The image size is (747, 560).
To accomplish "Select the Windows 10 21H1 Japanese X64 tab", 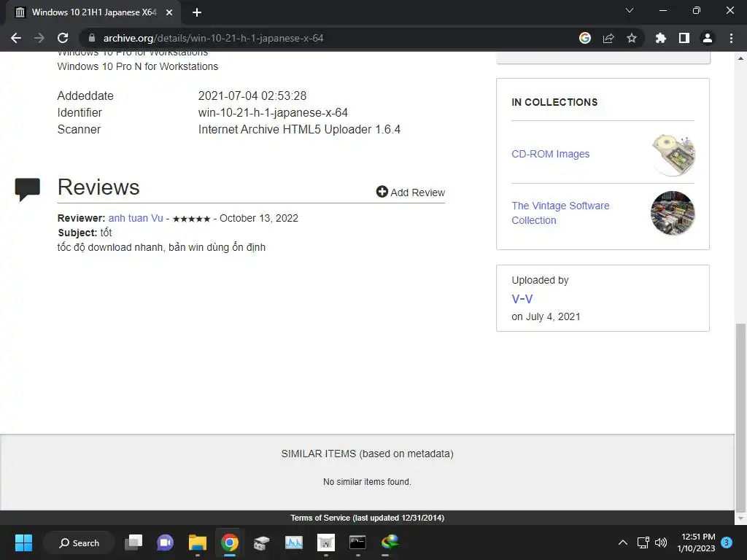I will [93, 12].
